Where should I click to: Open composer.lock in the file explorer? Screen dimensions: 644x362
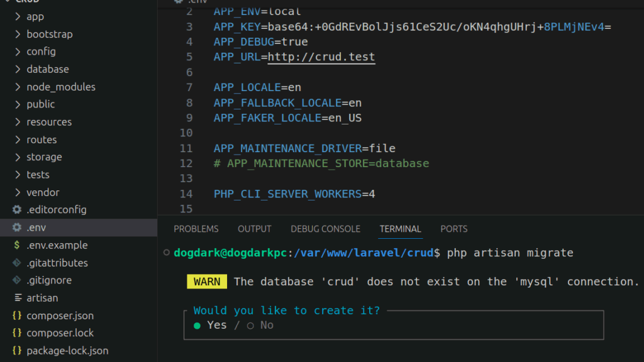click(x=60, y=333)
